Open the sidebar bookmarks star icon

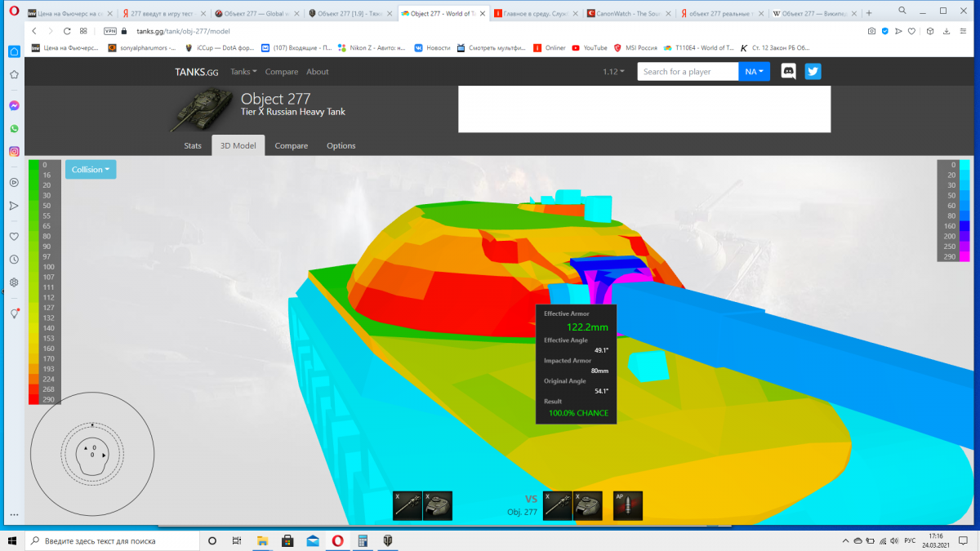tap(14, 74)
